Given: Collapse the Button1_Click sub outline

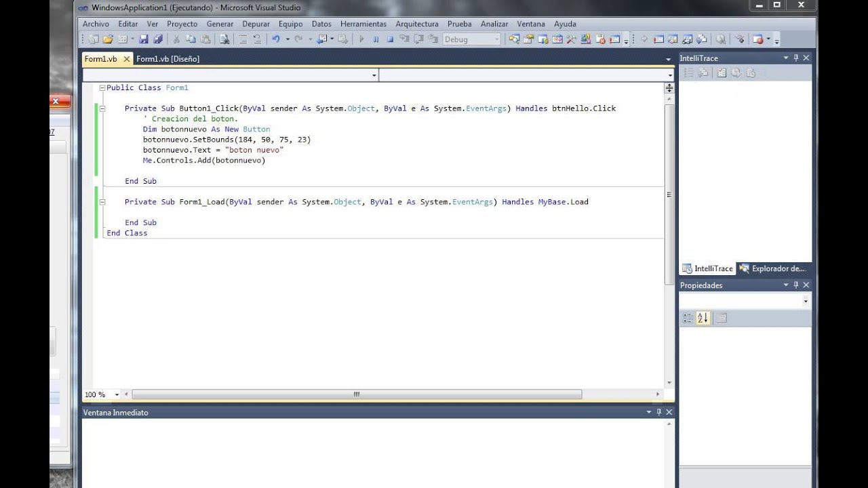Looking at the screenshot, I should pyautogui.click(x=102, y=108).
